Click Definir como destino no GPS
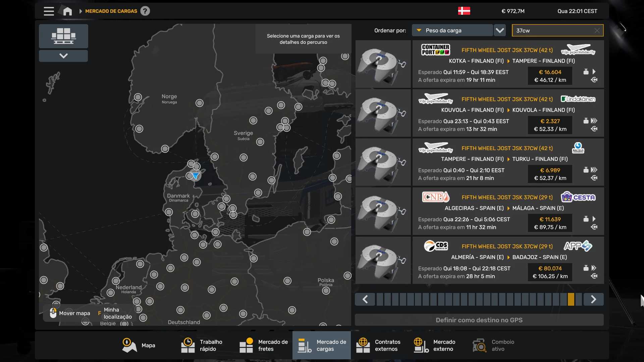 [479, 320]
